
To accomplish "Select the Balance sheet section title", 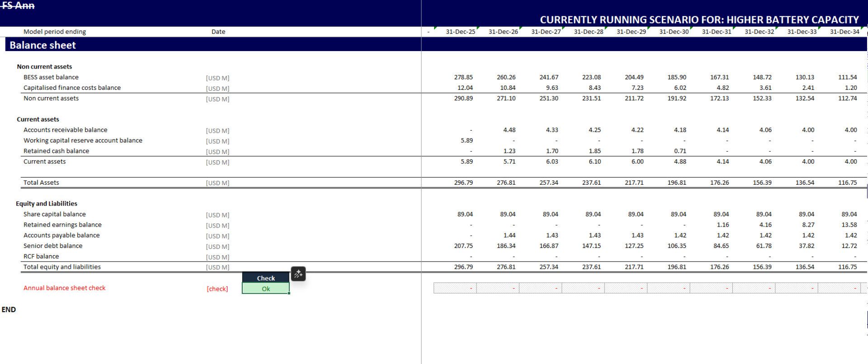I will pyautogui.click(x=43, y=45).
